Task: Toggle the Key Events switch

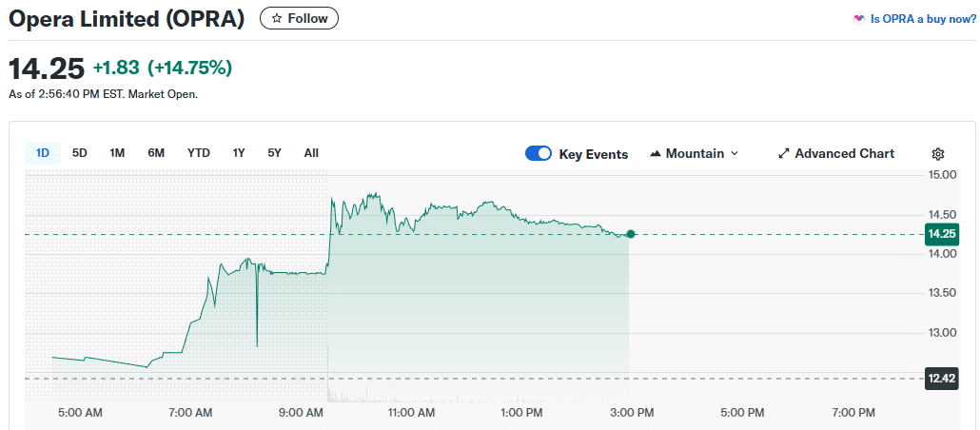Action: pos(539,154)
